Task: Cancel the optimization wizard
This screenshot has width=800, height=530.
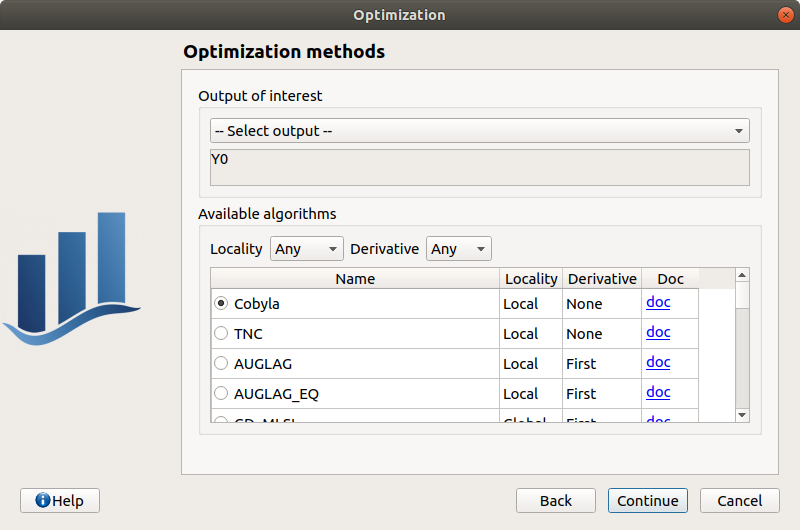Action: click(x=740, y=501)
